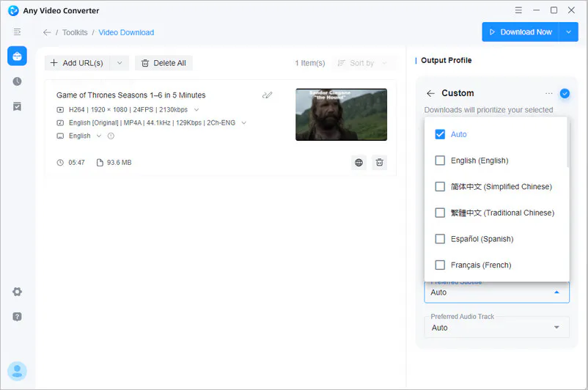The height and width of the screenshot is (390, 588).
Task: Expand video quality H264 options
Action: coord(196,110)
